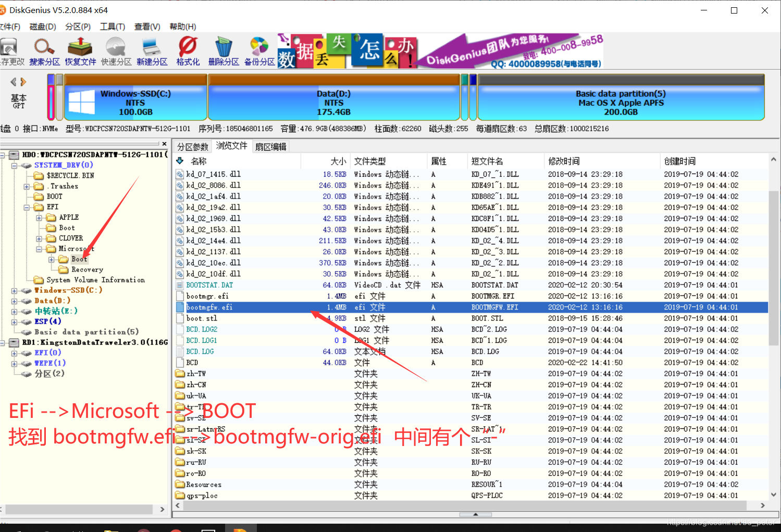Go to next disk with right arrow
Viewport: 781px width, 532px height.
click(23, 82)
